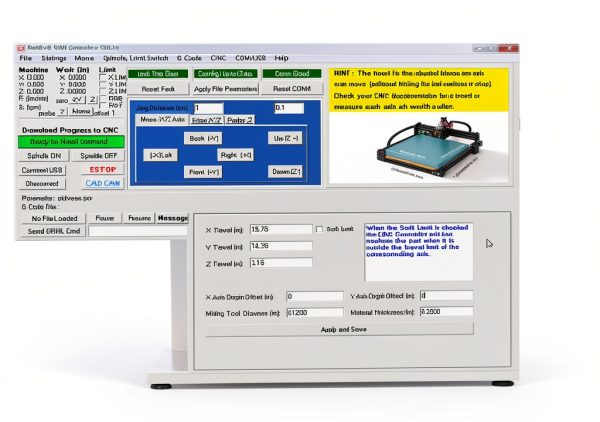
Task: Toggle the Z LIM checkbox
Action: [102, 91]
